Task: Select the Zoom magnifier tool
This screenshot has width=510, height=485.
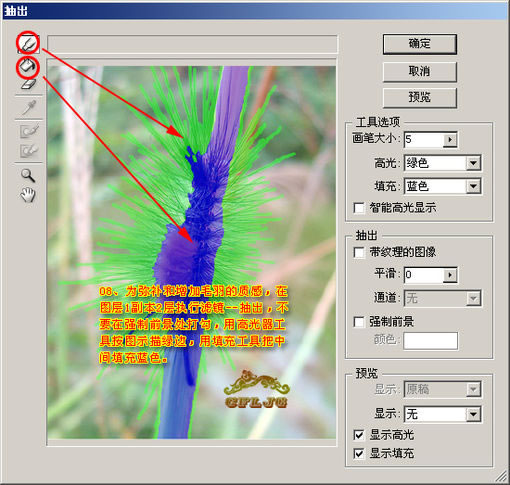Action: coord(28,175)
